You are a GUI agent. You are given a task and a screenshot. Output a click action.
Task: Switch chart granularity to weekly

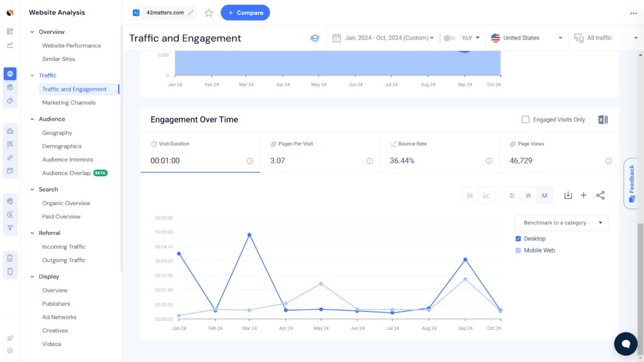point(528,195)
